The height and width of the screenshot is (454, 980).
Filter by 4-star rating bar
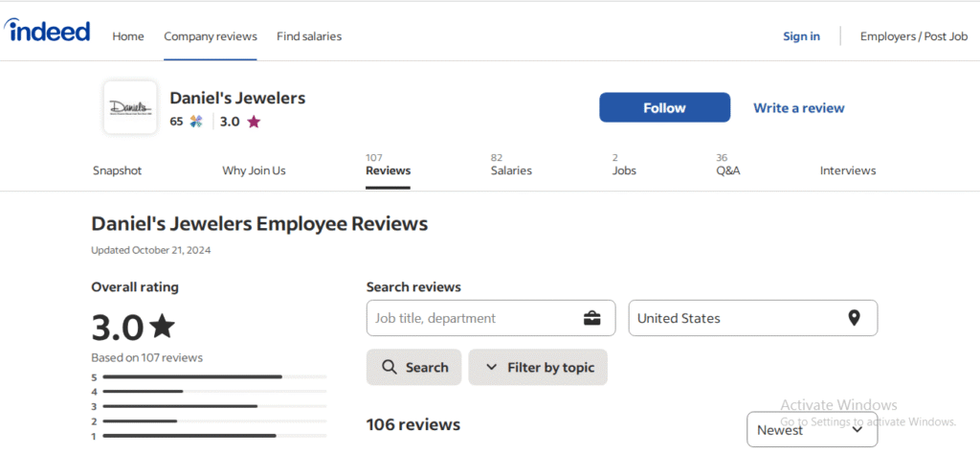pos(209,392)
